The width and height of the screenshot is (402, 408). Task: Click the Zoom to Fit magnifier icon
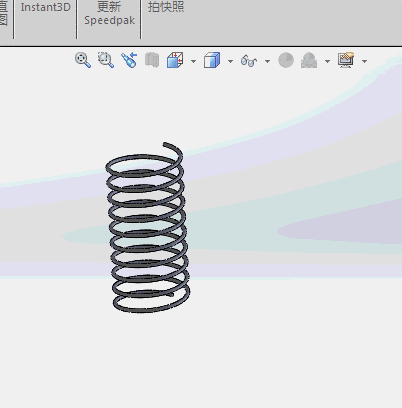click(83, 60)
